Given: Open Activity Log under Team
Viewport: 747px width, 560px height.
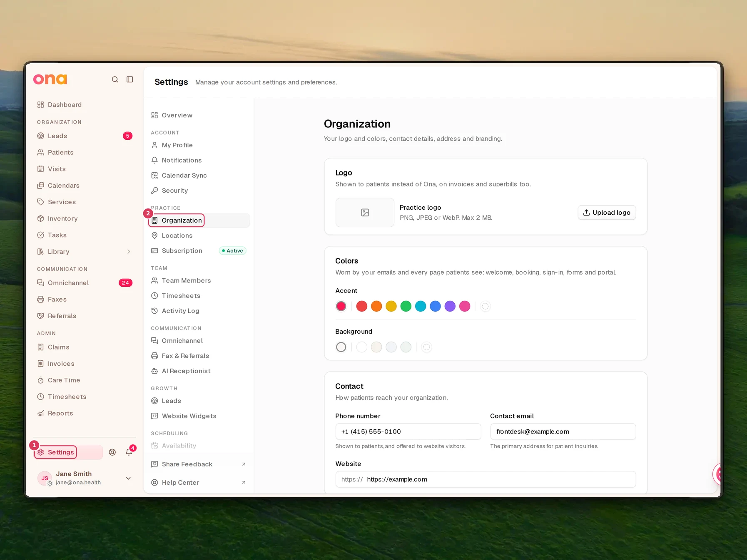Looking at the screenshot, I should pos(199,311).
